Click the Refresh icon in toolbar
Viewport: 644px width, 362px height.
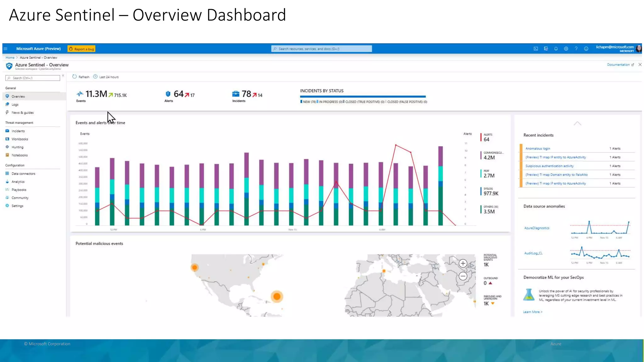[75, 77]
